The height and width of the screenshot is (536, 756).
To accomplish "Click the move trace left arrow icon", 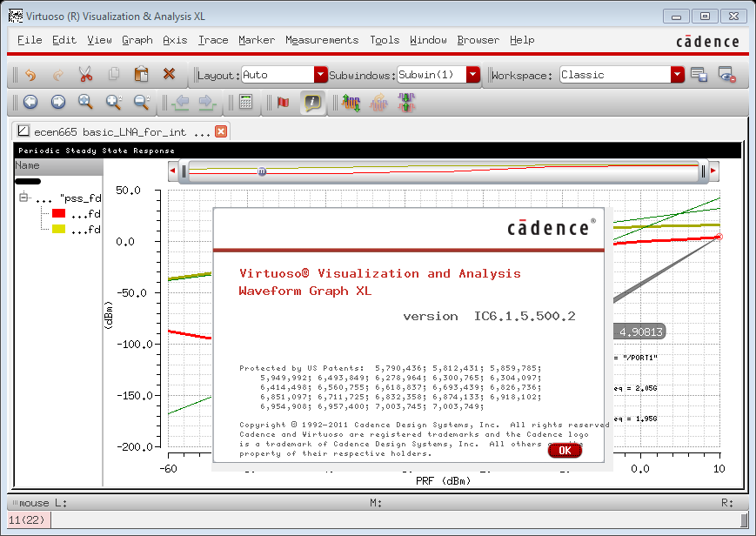I will point(180,103).
